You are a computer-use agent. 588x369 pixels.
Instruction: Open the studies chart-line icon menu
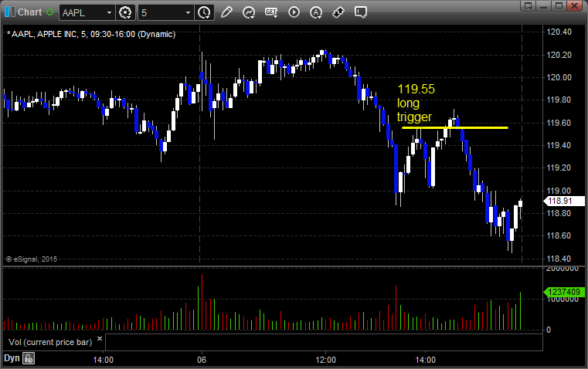coord(249,12)
